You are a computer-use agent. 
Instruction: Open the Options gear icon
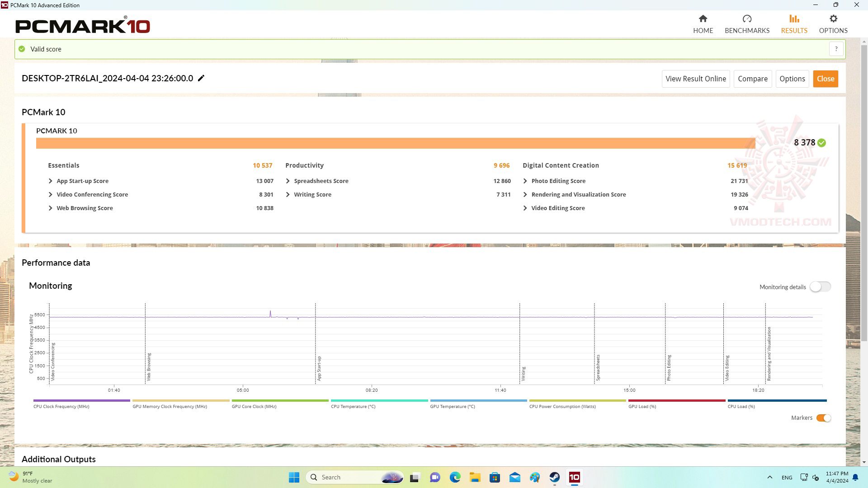(x=833, y=19)
